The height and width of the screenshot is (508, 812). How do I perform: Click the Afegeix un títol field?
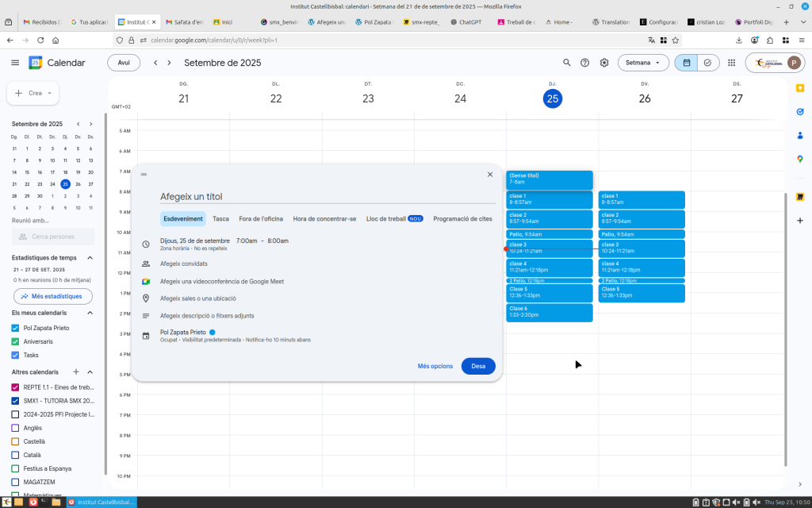(x=317, y=196)
